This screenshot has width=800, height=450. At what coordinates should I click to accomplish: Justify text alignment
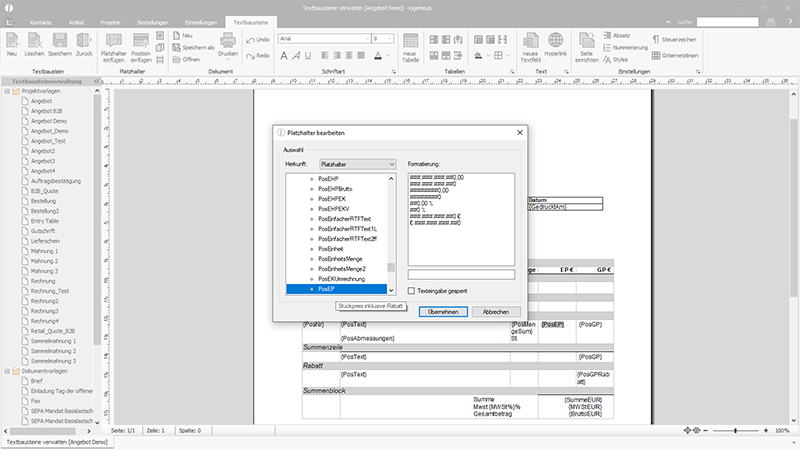pos(361,55)
